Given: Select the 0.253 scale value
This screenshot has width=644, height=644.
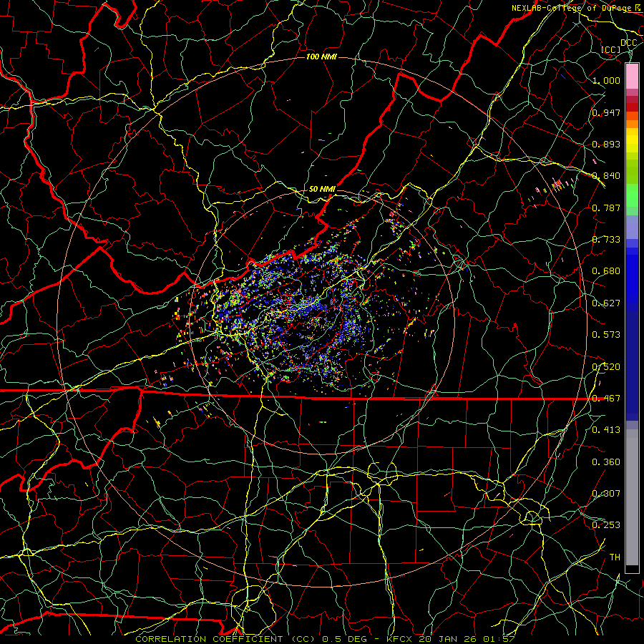Looking at the screenshot, I should [606, 525].
